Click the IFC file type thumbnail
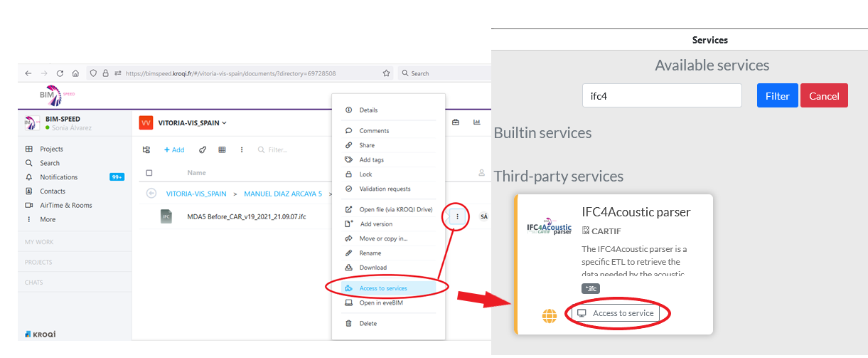 tap(166, 216)
